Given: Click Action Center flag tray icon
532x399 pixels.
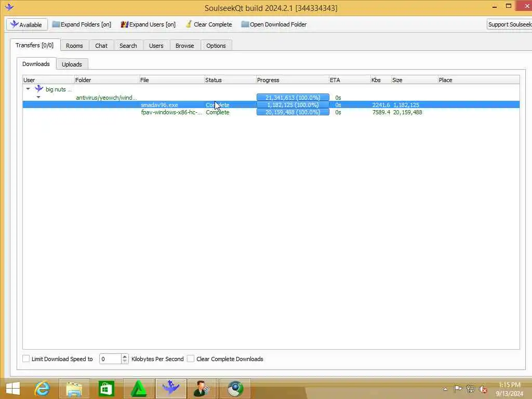Looking at the screenshot, I should click(458, 389).
